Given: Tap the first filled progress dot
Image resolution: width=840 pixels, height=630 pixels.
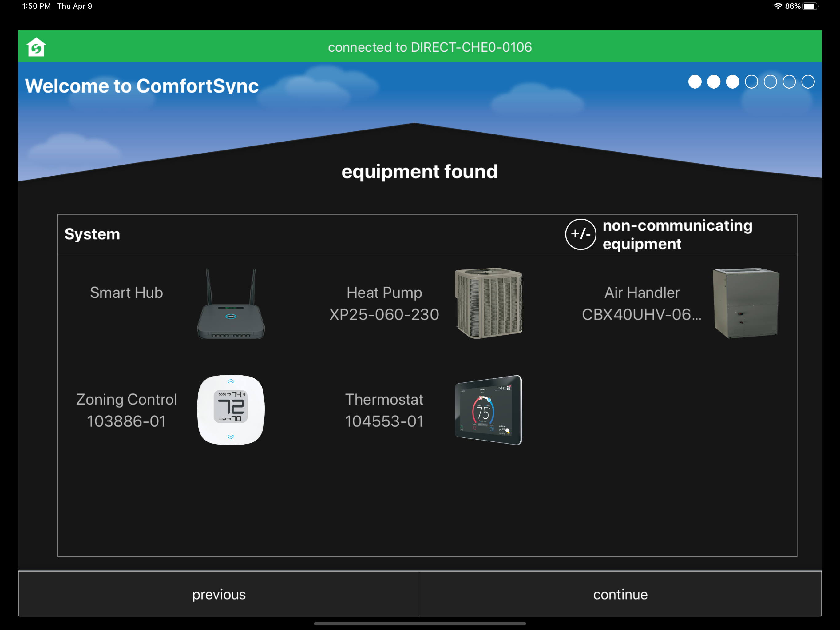Looking at the screenshot, I should pyautogui.click(x=695, y=82).
